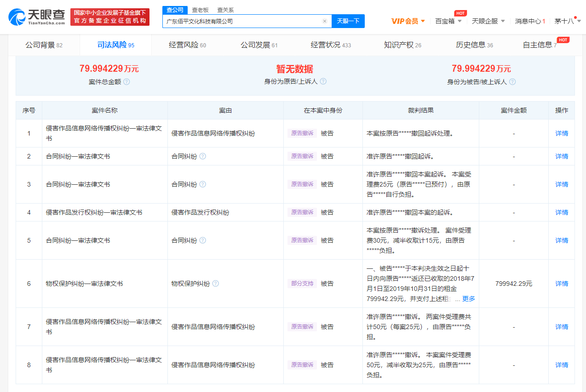Open the 司法风险 tab

pos(115,45)
